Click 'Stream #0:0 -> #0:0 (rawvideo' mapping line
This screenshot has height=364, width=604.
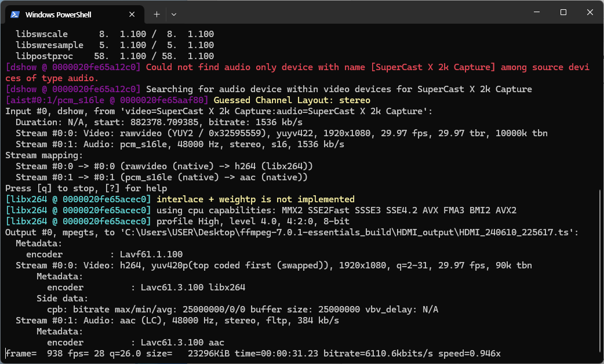pos(164,166)
